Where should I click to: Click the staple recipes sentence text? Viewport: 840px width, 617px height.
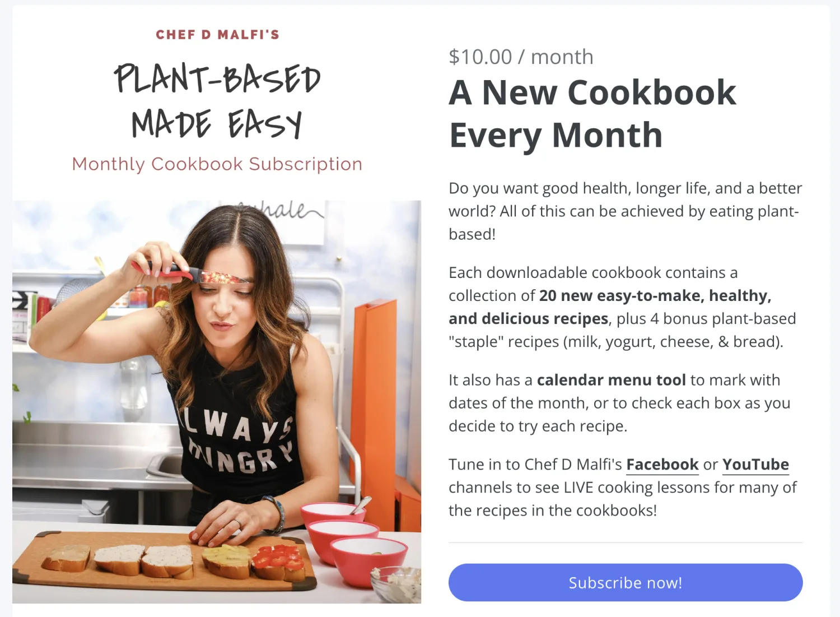[622, 330]
